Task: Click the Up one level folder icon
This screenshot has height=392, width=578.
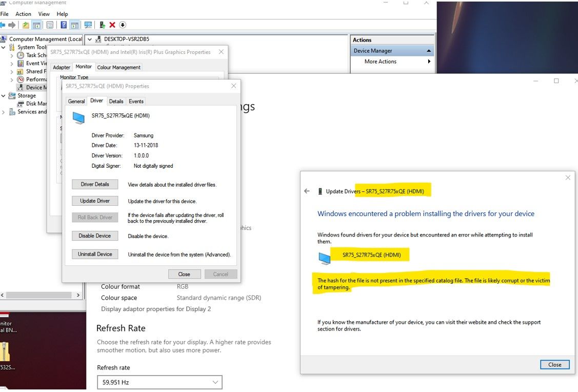Action: coord(26,25)
